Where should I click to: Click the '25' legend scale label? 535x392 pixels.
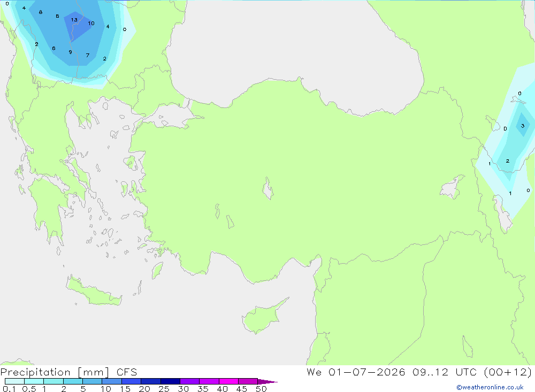tap(164, 389)
